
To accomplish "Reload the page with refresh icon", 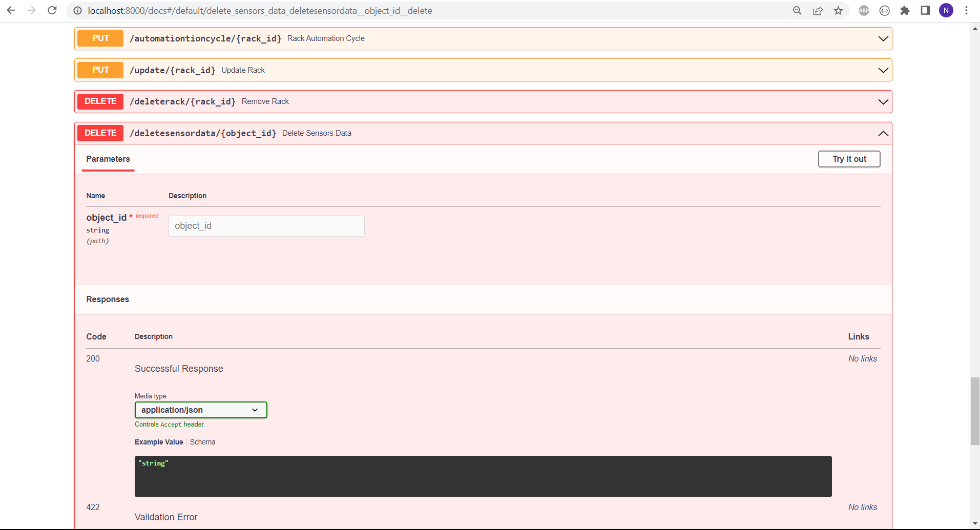I will [52, 10].
